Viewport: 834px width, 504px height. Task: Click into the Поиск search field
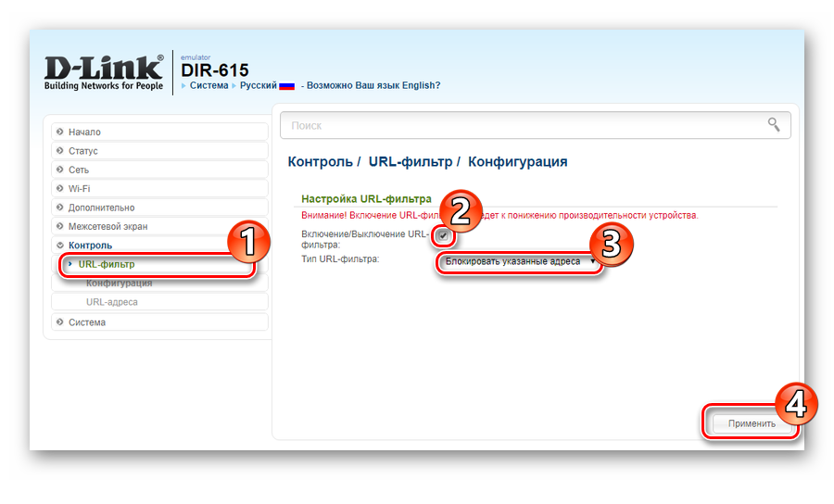pos(535,125)
